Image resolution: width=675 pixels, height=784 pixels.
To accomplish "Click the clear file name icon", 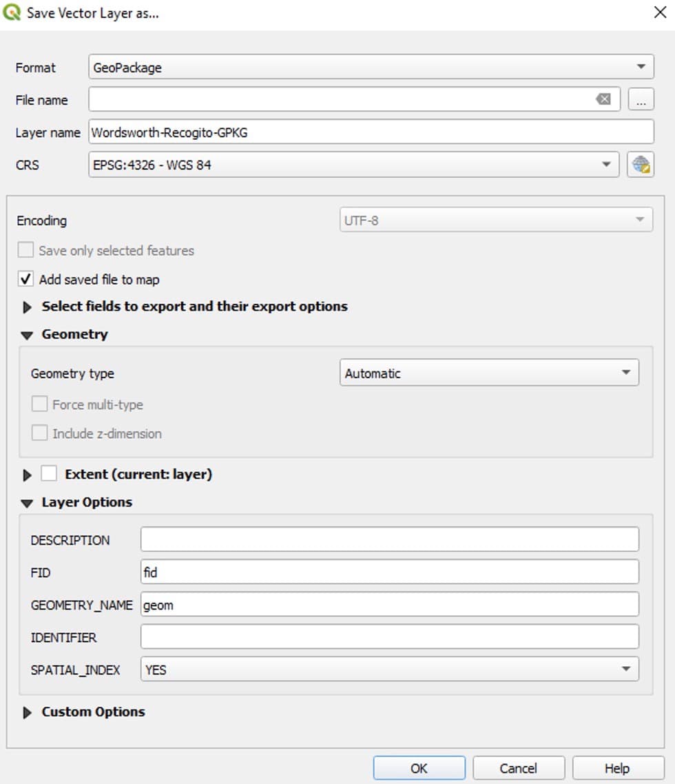I will pos(603,99).
